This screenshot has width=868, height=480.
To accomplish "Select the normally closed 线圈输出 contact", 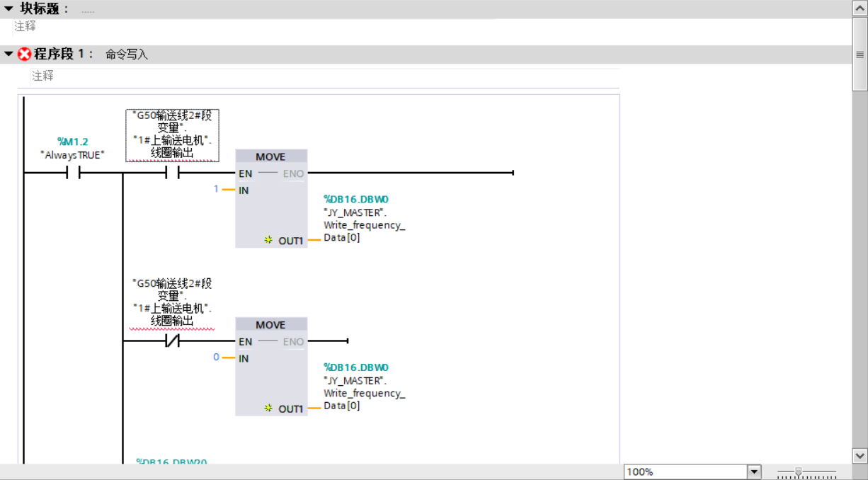I will coord(172,341).
